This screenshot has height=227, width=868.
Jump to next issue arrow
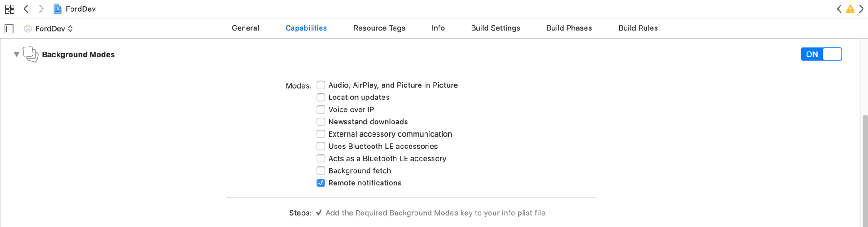tap(861, 9)
